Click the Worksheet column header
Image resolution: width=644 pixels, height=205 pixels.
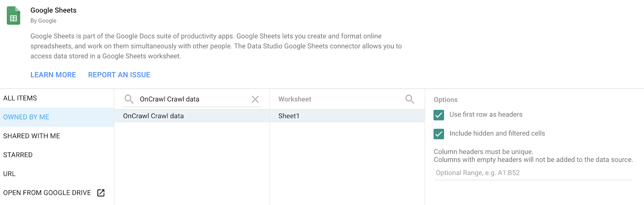pos(295,99)
